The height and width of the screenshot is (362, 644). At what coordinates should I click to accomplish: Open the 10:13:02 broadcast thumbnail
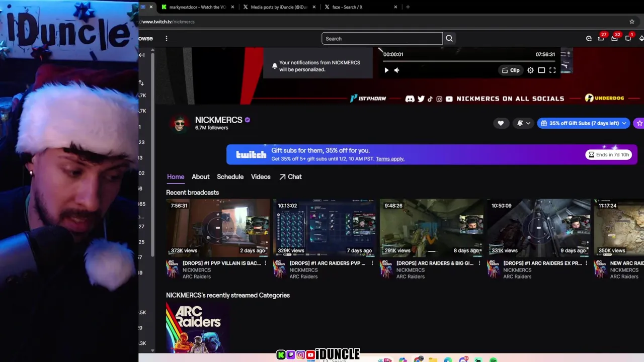coord(325,228)
